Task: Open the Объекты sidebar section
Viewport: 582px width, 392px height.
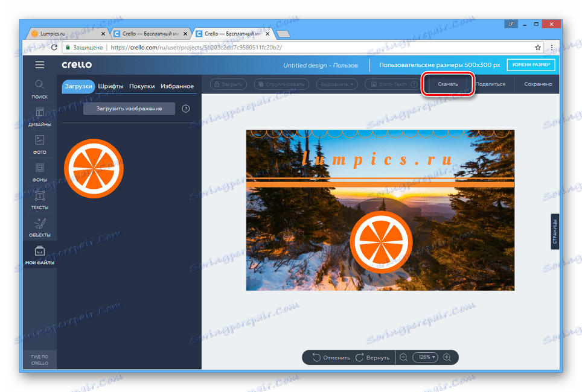Action: (40, 228)
